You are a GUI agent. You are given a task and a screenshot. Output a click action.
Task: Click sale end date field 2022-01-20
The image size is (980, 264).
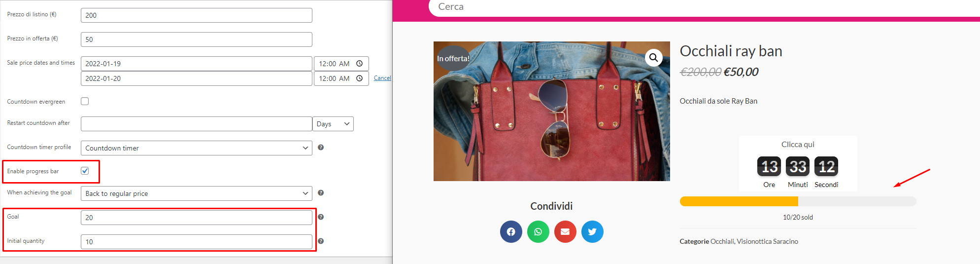197,78
